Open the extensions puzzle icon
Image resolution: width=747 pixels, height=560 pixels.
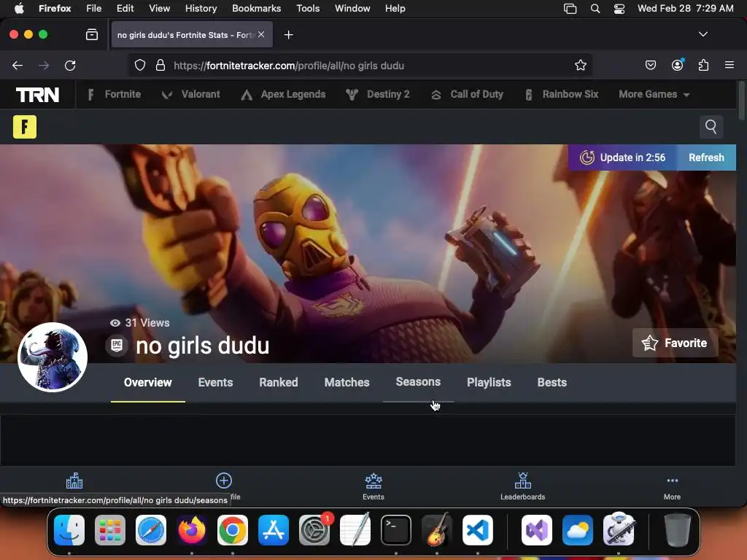pyautogui.click(x=703, y=65)
